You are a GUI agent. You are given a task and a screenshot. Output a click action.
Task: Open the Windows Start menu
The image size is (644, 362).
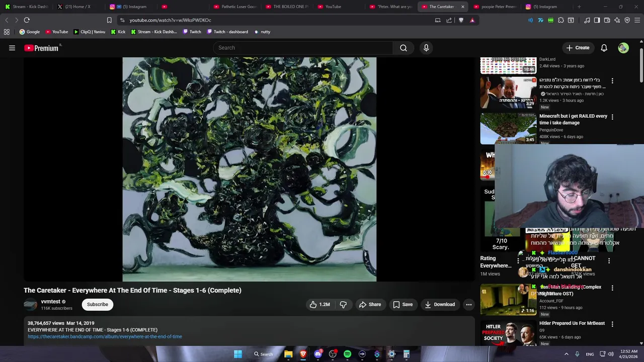[237, 354]
